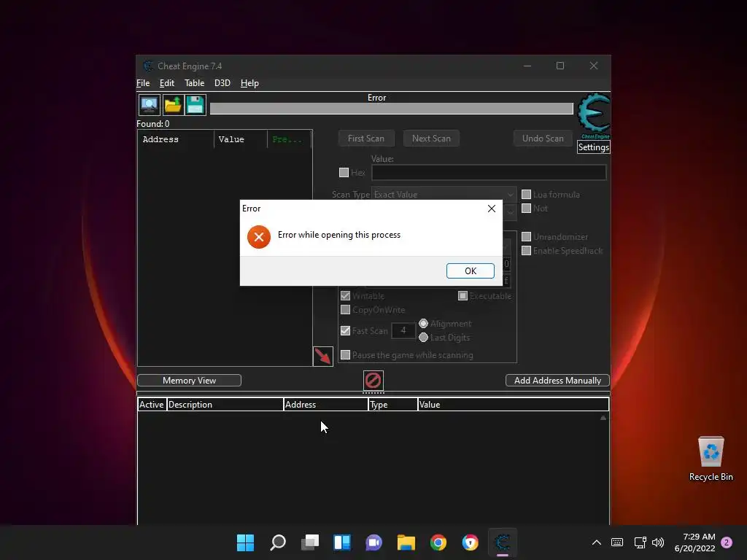Check Pause the game while scanning
Viewport: 747px width, 560px height.
pos(345,355)
